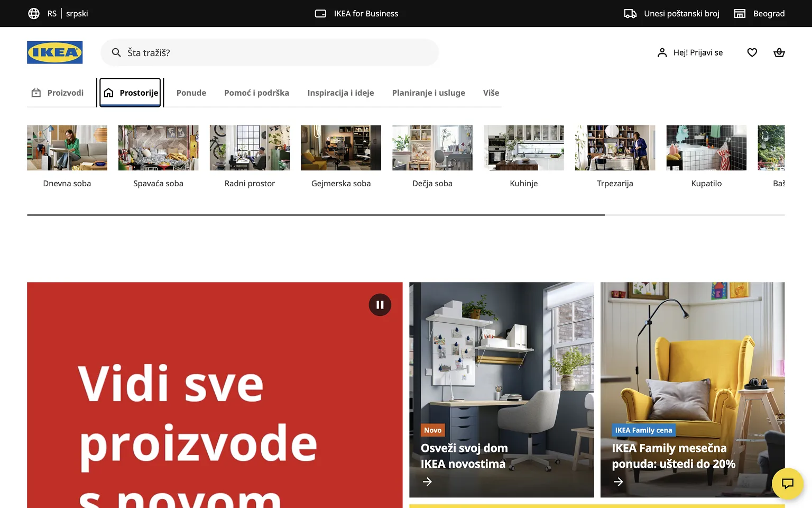The width and height of the screenshot is (812, 508).
Task: Open the Više menu
Action: click(x=491, y=93)
